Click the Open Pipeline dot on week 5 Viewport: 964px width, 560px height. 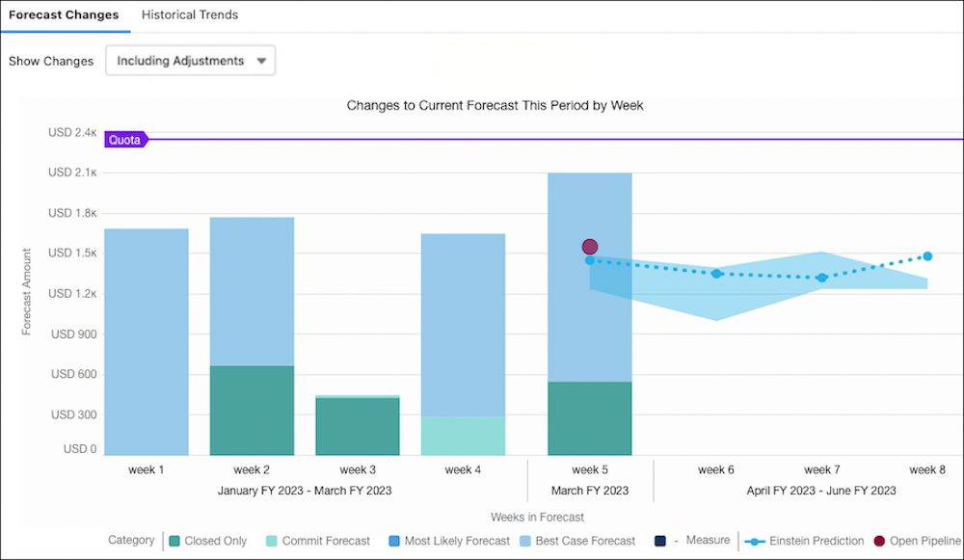click(x=590, y=248)
